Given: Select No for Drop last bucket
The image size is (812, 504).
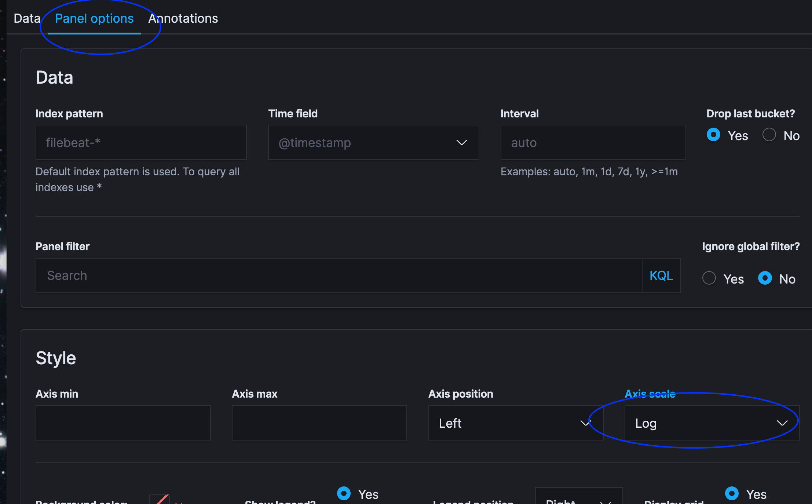Looking at the screenshot, I should pos(769,135).
